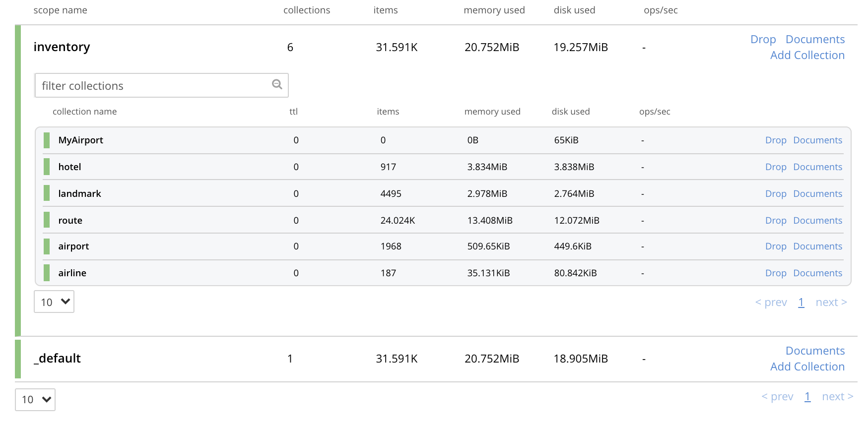Open Documents for the inventory scope
Image resolution: width=868 pixels, height=427 pixels.
815,40
